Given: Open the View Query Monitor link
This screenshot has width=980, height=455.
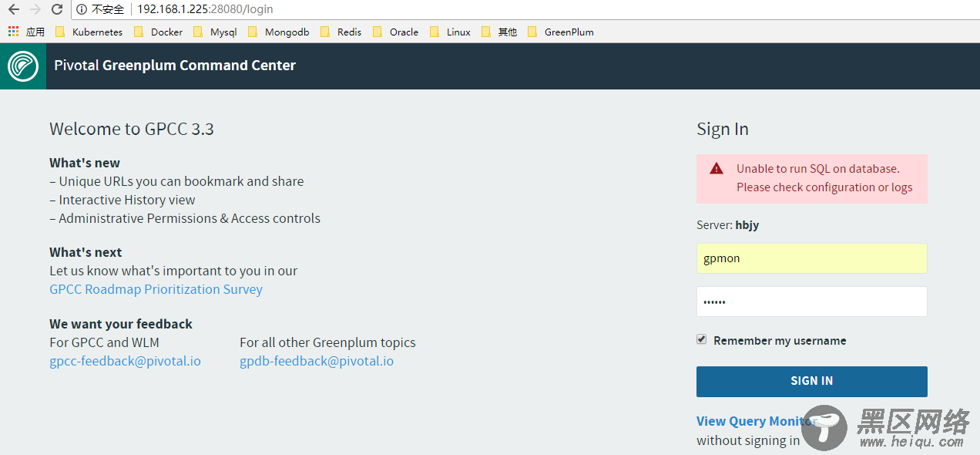Looking at the screenshot, I should (x=757, y=421).
